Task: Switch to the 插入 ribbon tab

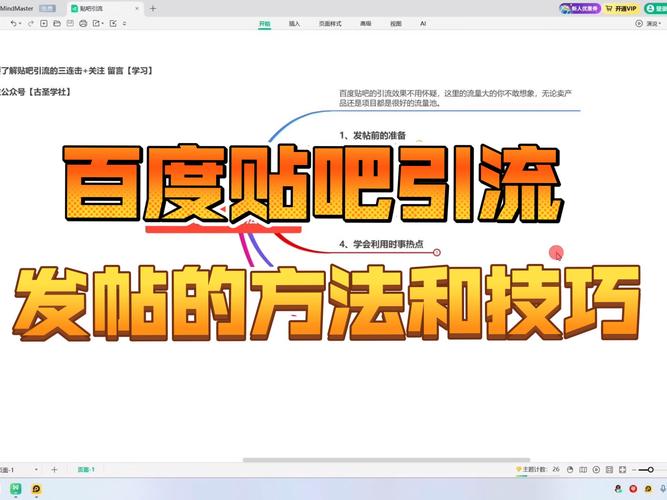Action: click(x=294, y=22)
